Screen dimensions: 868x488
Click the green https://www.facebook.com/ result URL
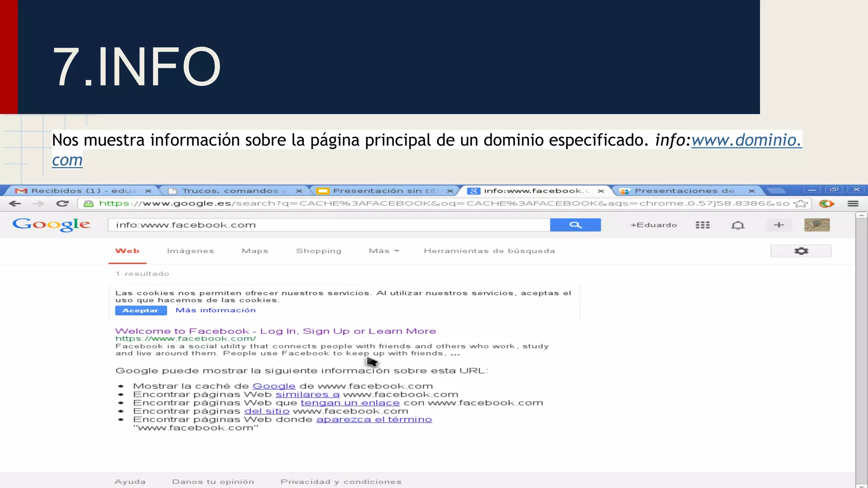point(186,339)
